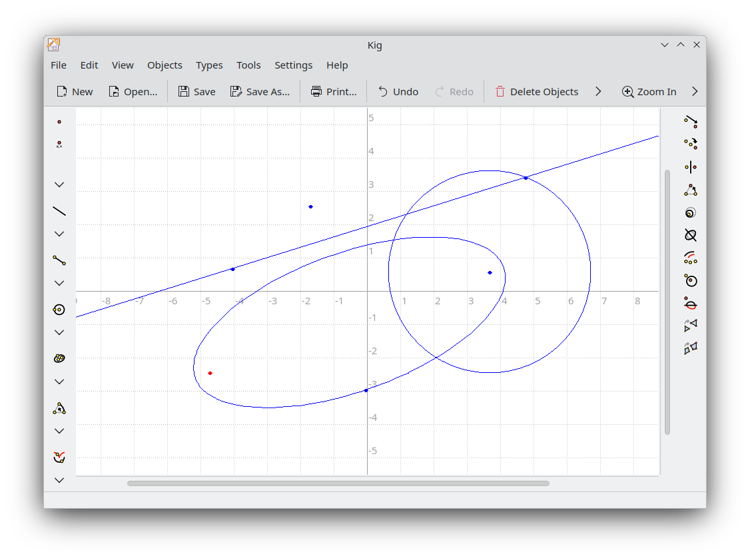This screenshot has width=750, height=560.
Task: Click the generic projective transformation icon
Action: 691,348
